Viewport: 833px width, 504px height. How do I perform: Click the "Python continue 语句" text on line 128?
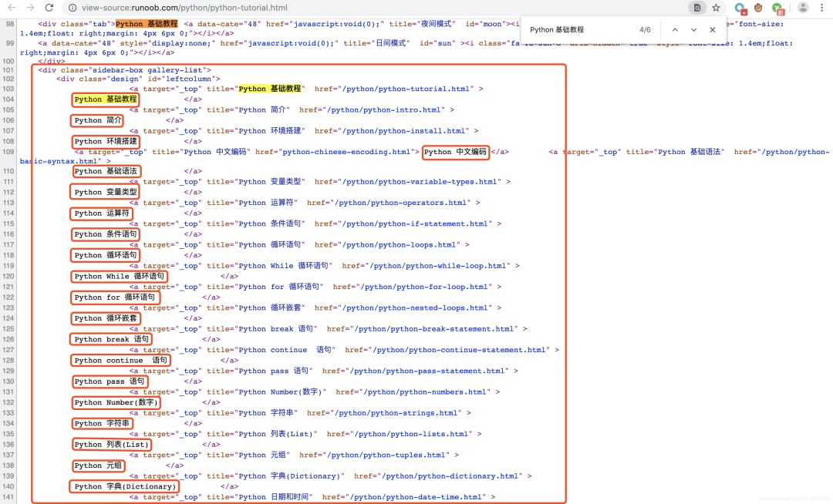click(x=121, y=360)
